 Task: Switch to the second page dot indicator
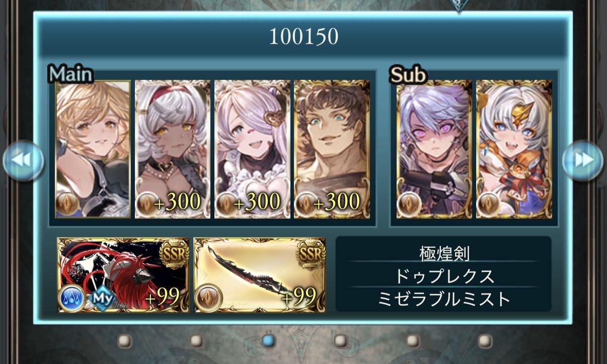click(x=196, y=341)
